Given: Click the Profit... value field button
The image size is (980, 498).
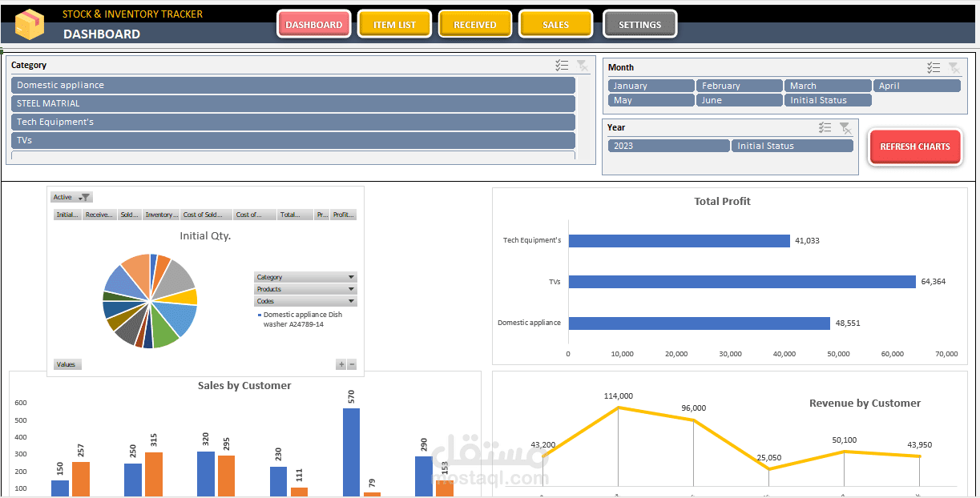Looking at the screenshot, I should [x=344, y=215].
